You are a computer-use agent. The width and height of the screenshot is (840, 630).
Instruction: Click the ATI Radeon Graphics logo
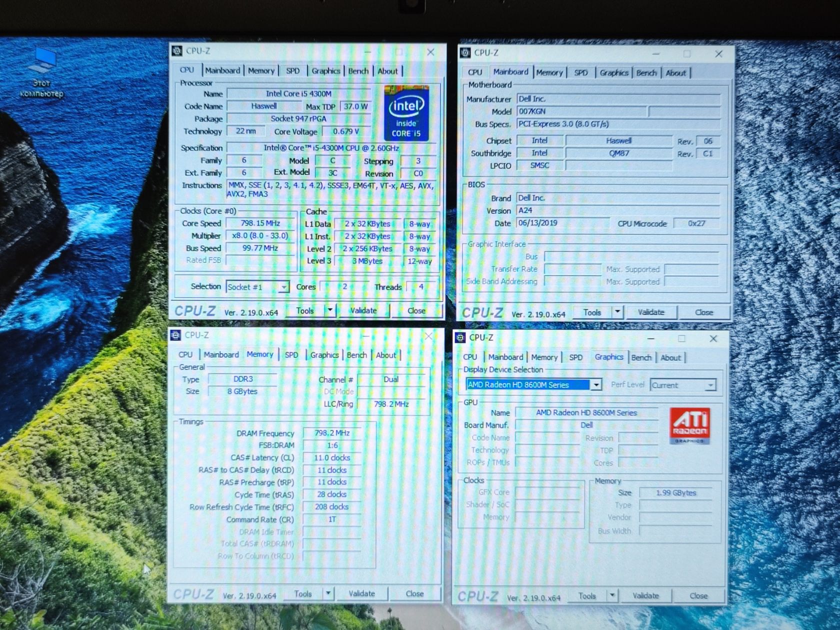689,426
